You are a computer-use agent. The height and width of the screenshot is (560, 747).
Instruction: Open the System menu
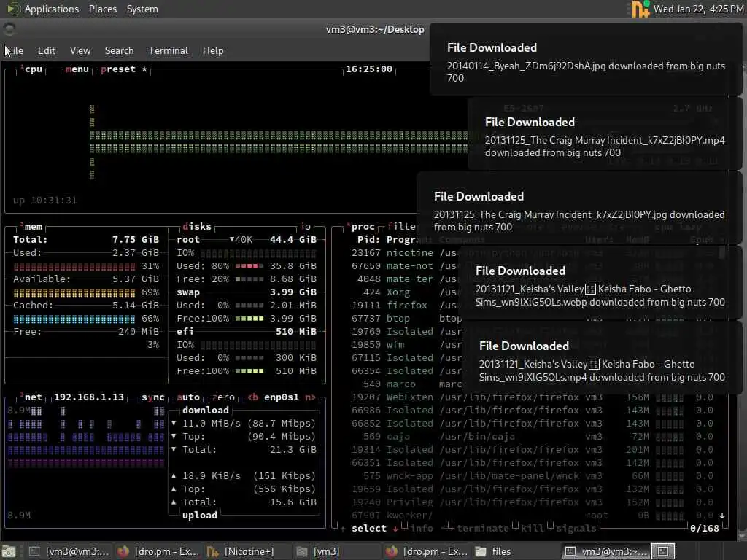142,9
